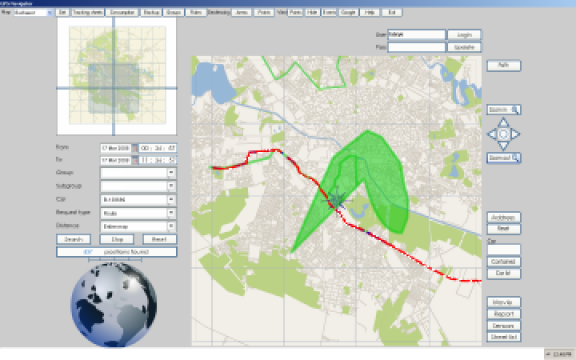Click the Set button next to the map selector
Viewport: 576px width, 360px height.
pyautogui.click(x=62, y=12)
